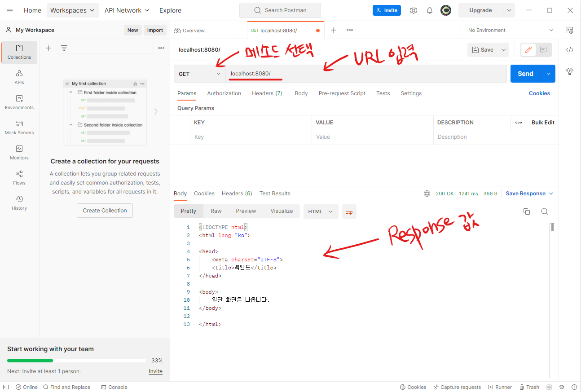Expand the API Network menu
The height and width of the screenshot is (392, 581).
(x=127, y=10)
